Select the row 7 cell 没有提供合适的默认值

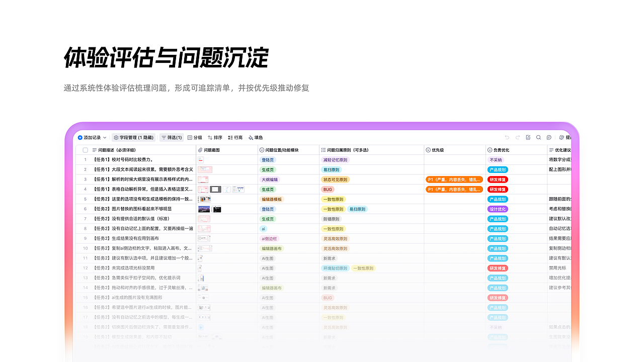143,219
